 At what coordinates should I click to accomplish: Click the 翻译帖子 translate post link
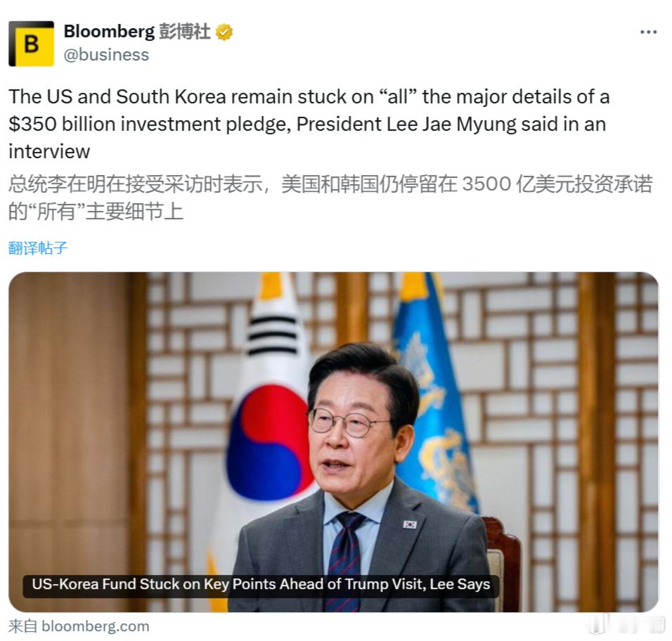coord(38,247)
